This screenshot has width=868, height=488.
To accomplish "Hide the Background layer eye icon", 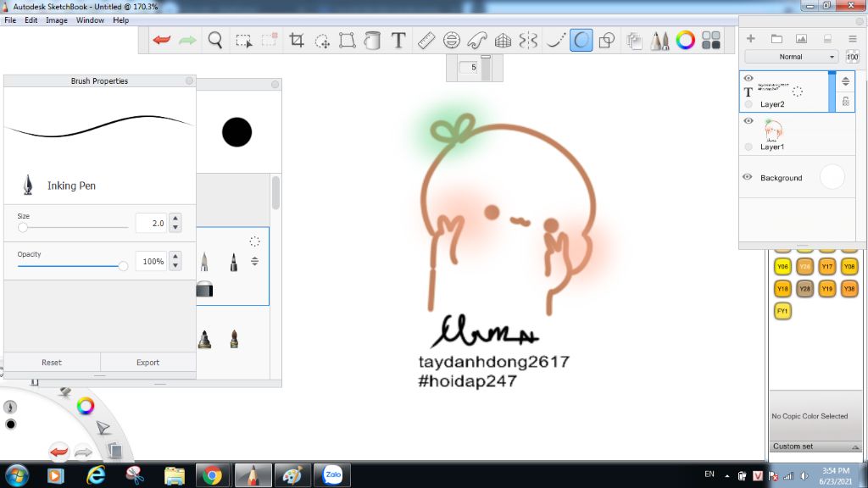I will pos(748,177).
